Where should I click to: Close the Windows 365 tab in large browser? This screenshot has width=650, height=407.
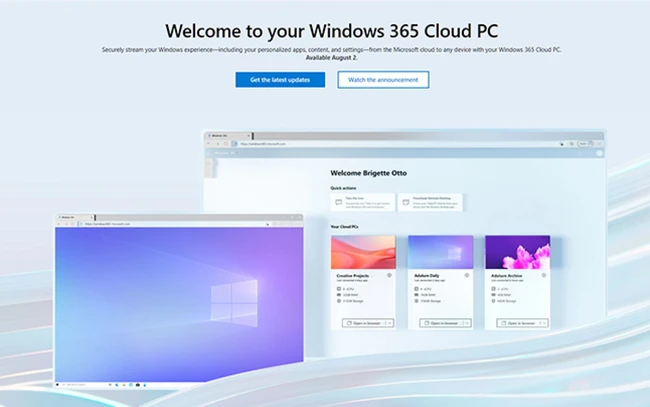pos(248,136)
